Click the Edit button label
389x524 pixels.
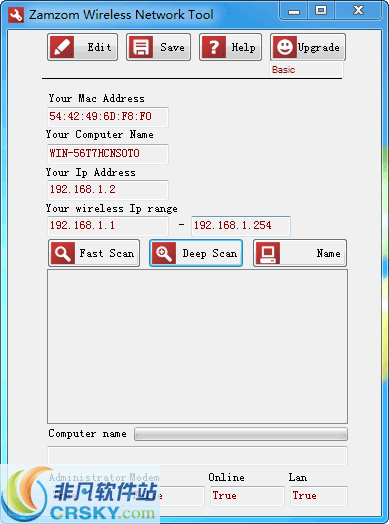coord(99,47)
